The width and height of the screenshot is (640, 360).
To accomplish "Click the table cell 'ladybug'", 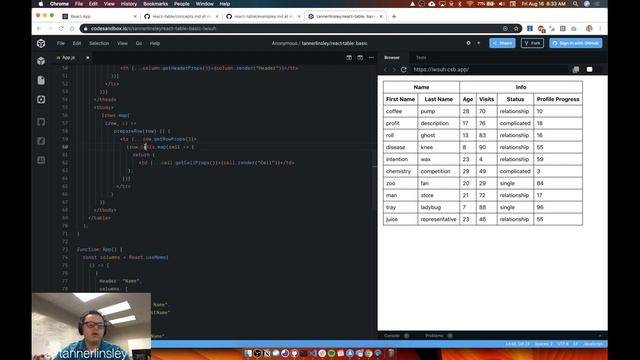I will click(x=438, y=207).
